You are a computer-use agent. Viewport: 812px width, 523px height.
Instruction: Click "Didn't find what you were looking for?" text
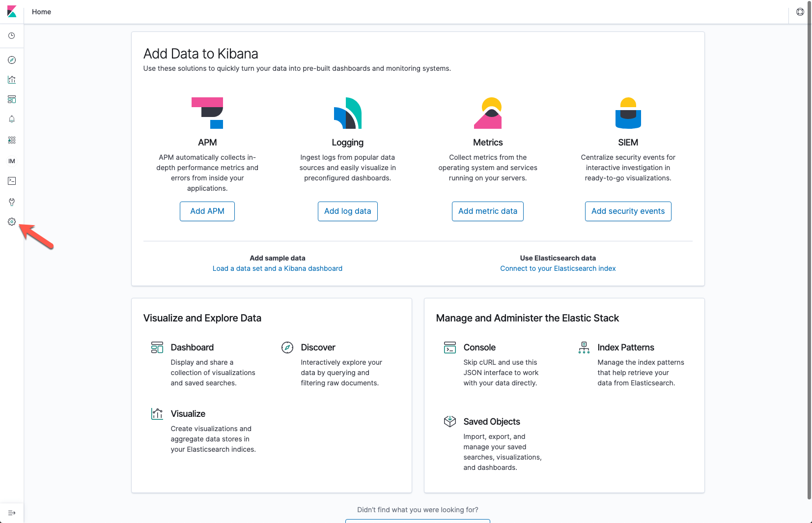point(418,510)
